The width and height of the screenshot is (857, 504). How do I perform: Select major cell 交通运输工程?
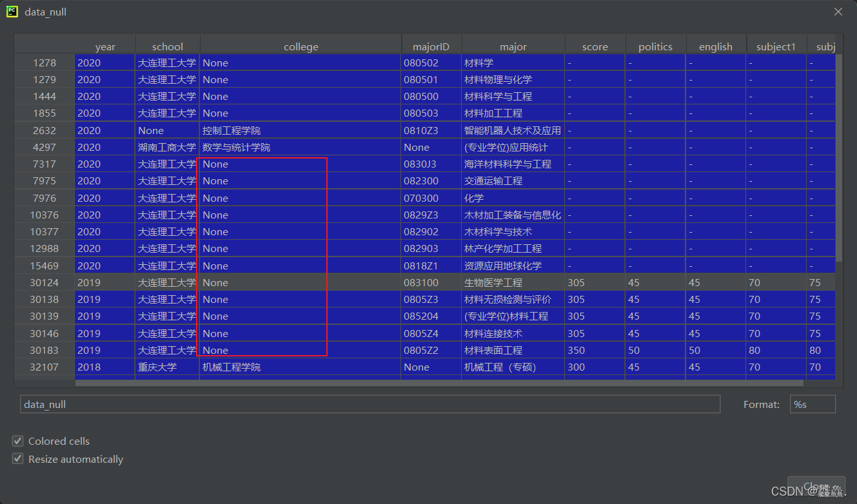(x=513, y=180)
